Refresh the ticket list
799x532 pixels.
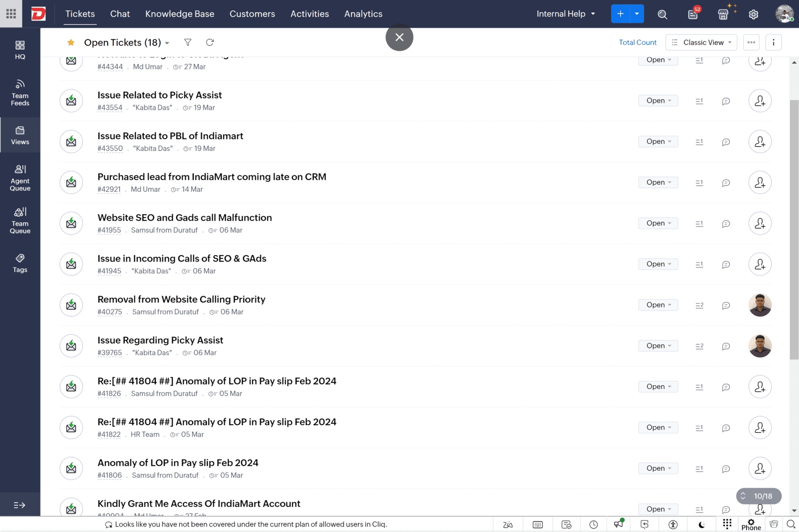210,42
